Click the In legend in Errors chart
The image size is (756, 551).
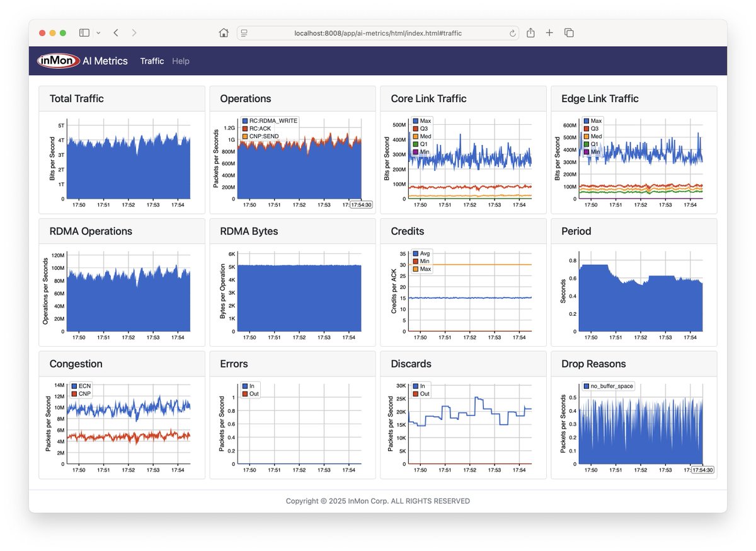pos(249,386)
